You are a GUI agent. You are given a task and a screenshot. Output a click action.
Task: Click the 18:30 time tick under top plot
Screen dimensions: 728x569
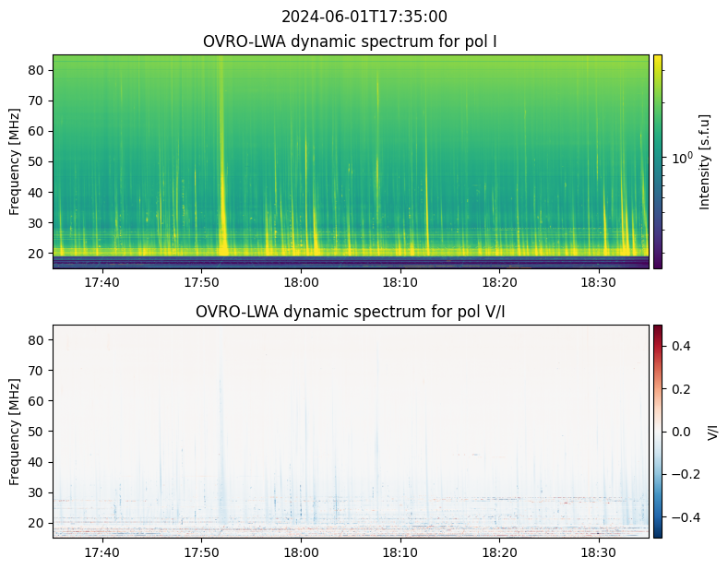[x=599, y=282]
